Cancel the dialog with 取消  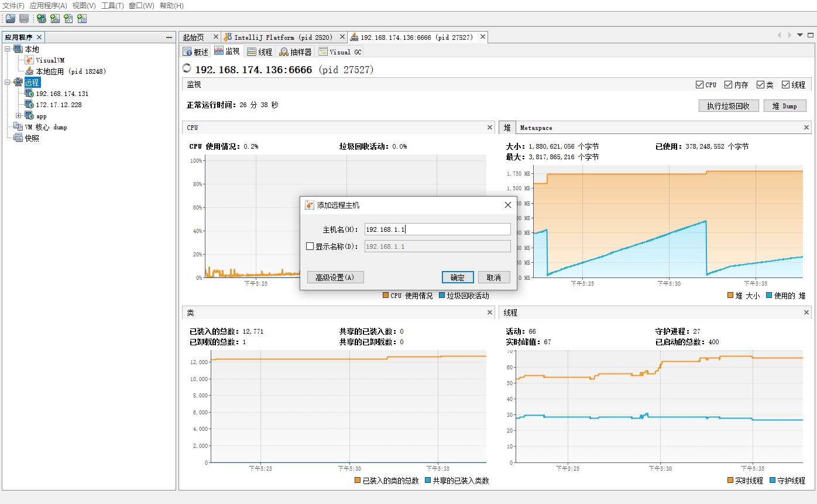[x=494, y=277]
